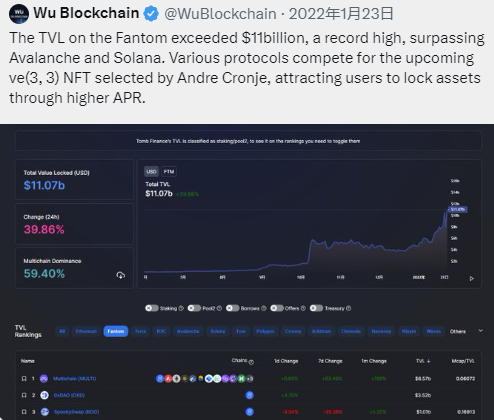Screen dimensions: 494x420
Task: Click the blue verified badge
Action: [151, 14]
